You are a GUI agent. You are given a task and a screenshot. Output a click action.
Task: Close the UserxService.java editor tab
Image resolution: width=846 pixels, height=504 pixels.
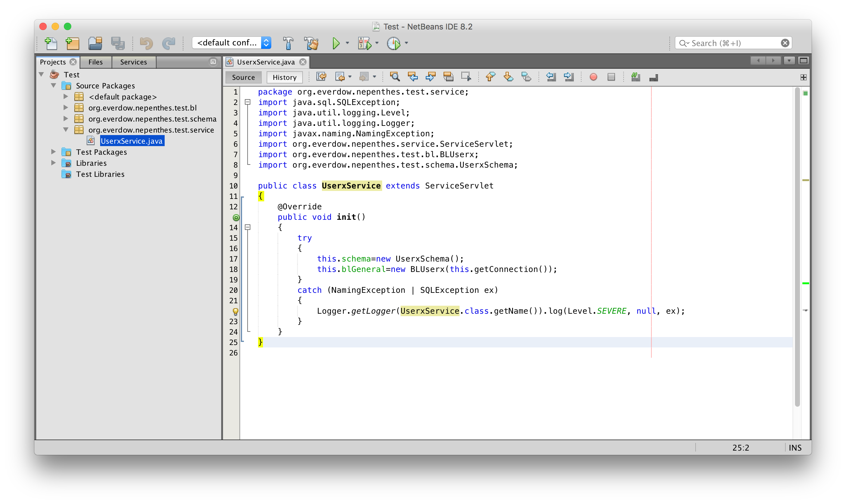point(303,62)
